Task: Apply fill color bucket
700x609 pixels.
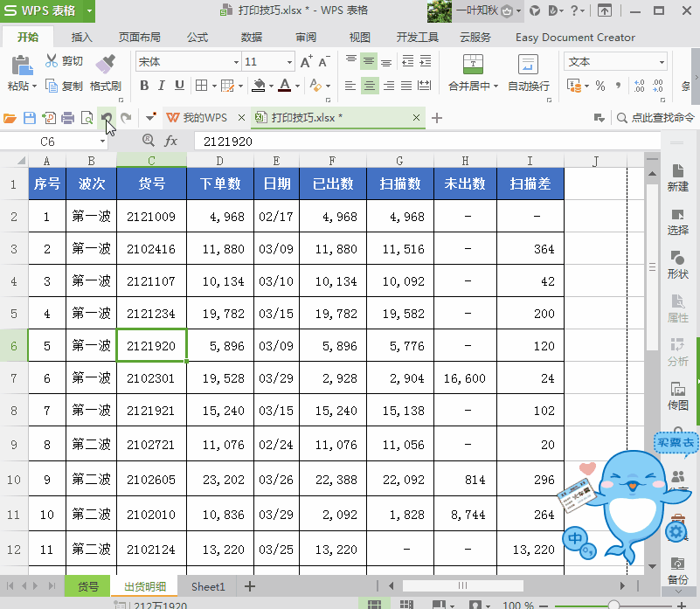Action: (259, 86)
